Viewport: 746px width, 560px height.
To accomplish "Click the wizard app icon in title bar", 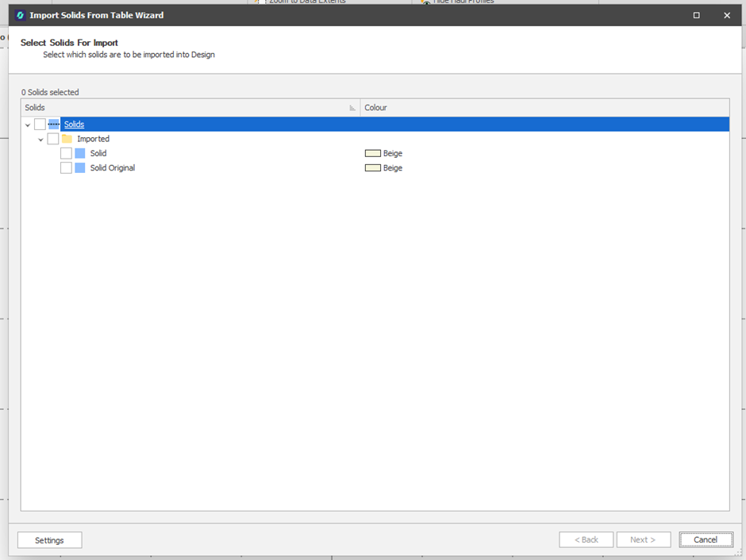I will (20, 15).
